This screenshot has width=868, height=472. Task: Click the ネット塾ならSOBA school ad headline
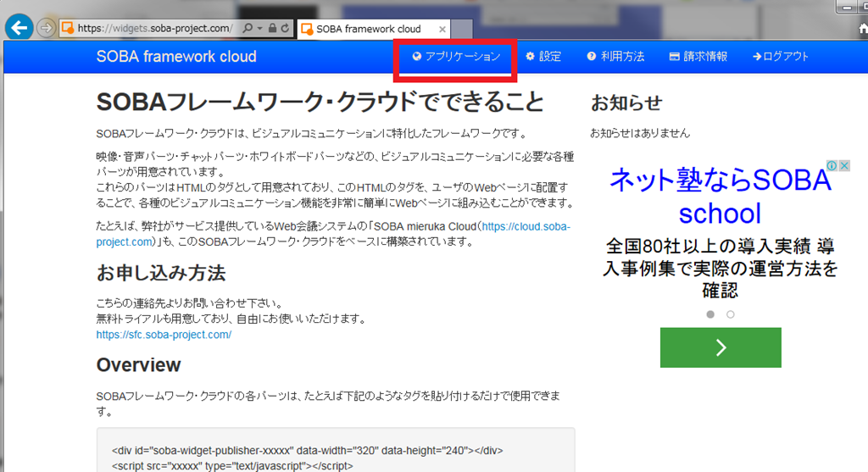pyautogui.click(x=721, y=197)
